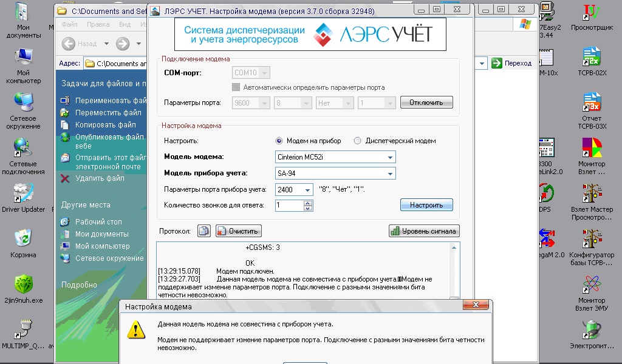622x364 pixels.
Task: Open Файл menu in Explorer
Action: [69, 24]
